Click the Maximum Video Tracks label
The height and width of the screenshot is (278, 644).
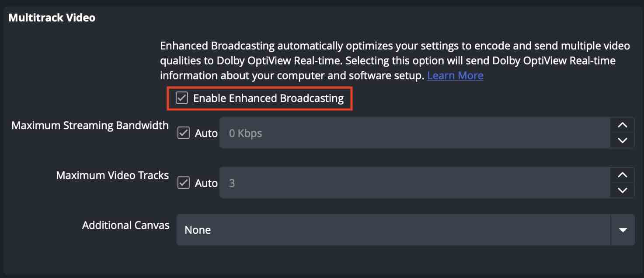click(x=112, y=175)
